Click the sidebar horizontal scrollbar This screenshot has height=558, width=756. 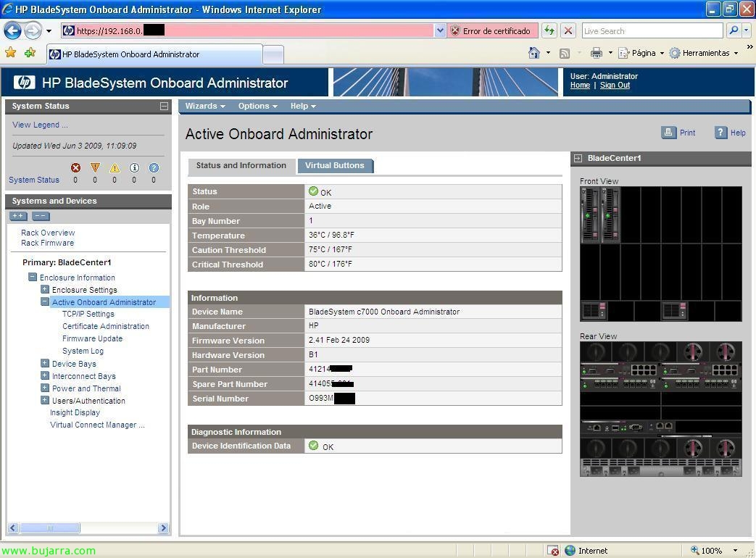pos(87,528)
